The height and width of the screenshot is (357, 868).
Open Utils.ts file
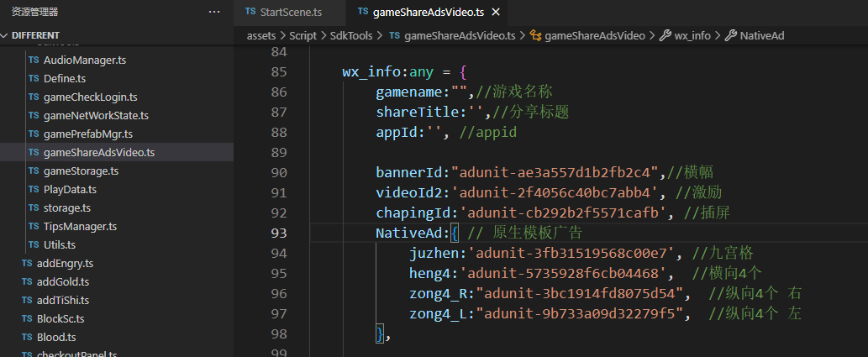tap(59, 244)
